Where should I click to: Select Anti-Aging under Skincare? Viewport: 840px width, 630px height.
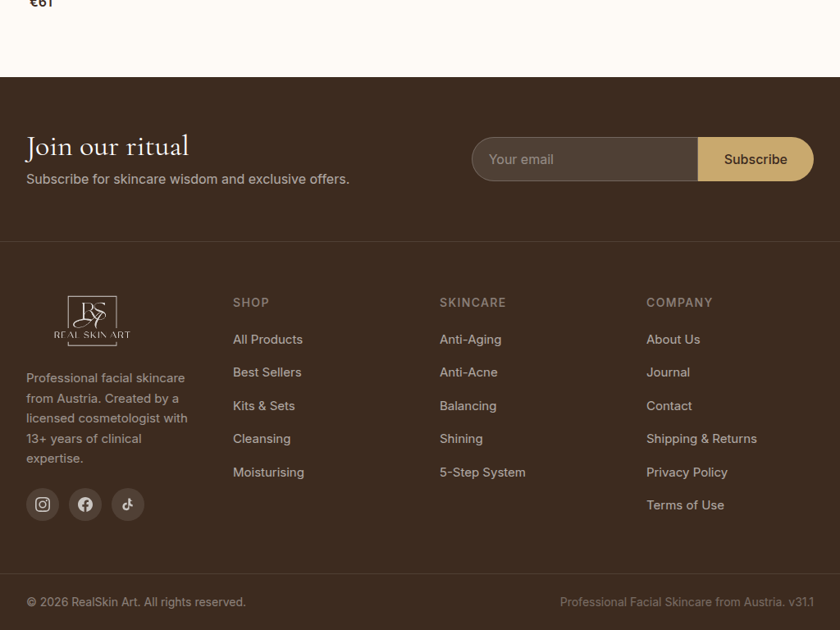(470, 339)
